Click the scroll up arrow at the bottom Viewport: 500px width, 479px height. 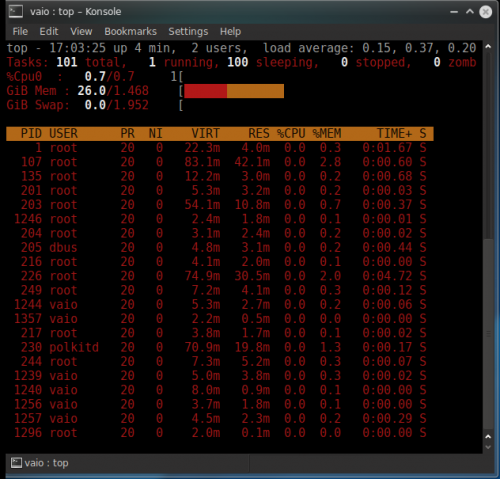pos(488,436)
